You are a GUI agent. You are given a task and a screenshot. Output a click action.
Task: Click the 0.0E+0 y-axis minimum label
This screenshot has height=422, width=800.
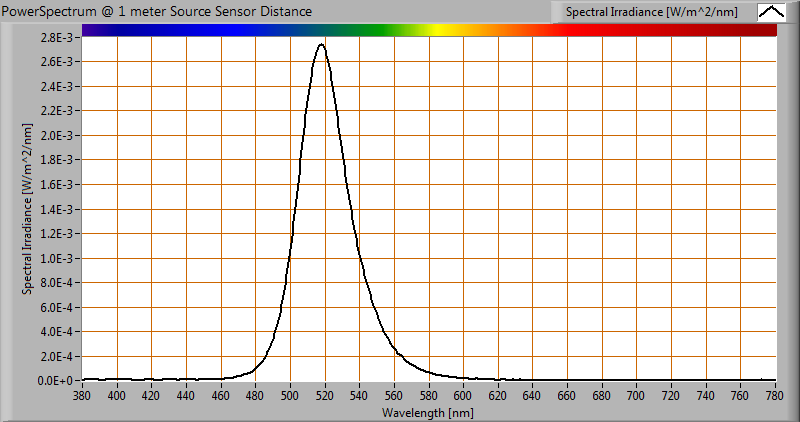[55, 381]
